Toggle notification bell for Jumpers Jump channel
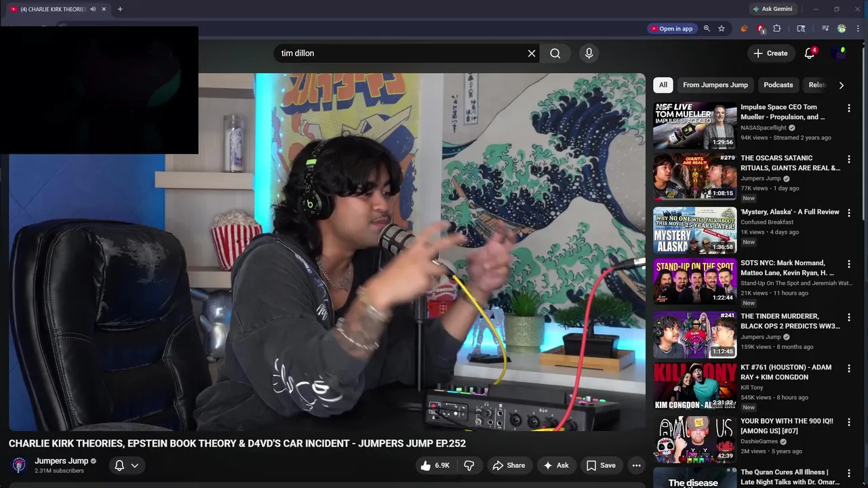The width and height of the screenshot is (868, 488). click(119, 466)
